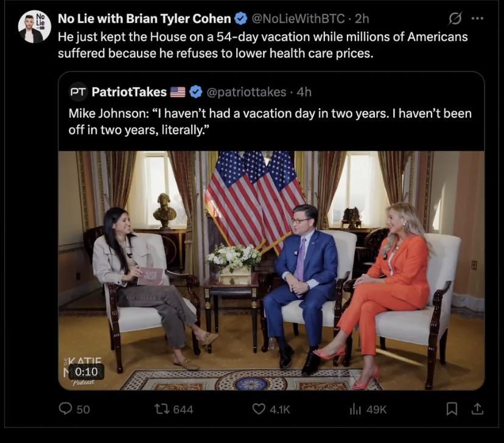Screen dimensions: 504x443
Task: Click the share upload icon
Action: pos(478,409)
